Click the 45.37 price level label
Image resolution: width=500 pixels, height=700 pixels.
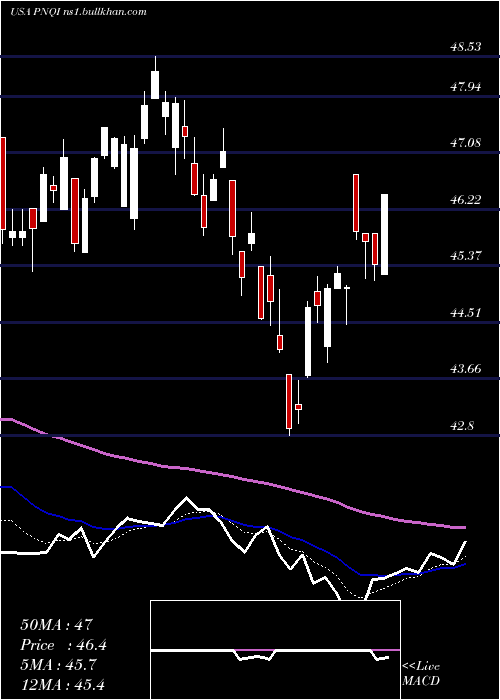click(466, 256)
